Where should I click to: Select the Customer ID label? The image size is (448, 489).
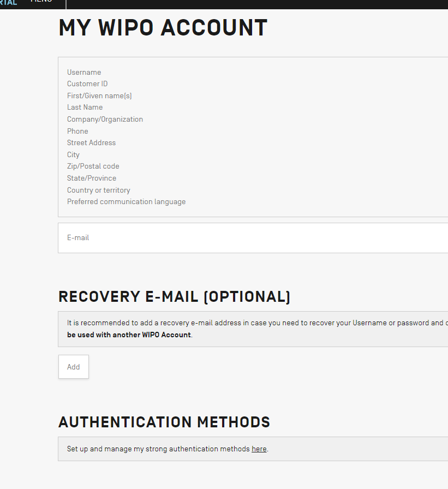click(87, 84)
